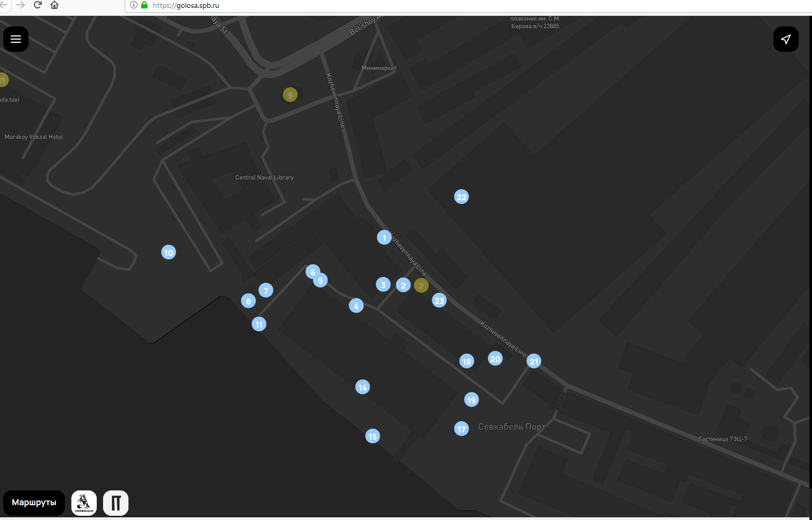Viewport: 812px width, 520px height.
Task: Open the hamburger menu
Action: coord(16,39)
